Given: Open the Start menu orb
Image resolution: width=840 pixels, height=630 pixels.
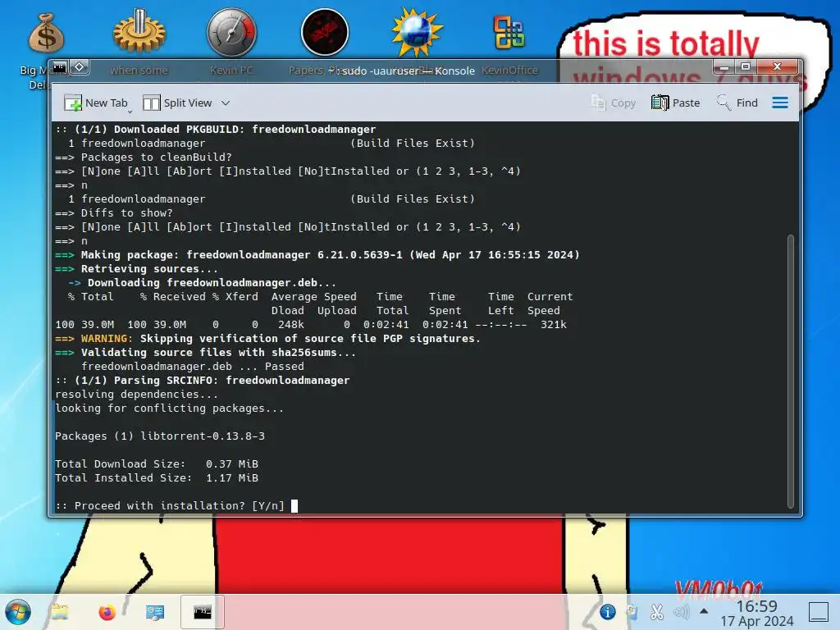Looking at the screenshot, I should [x=18, y=612].
